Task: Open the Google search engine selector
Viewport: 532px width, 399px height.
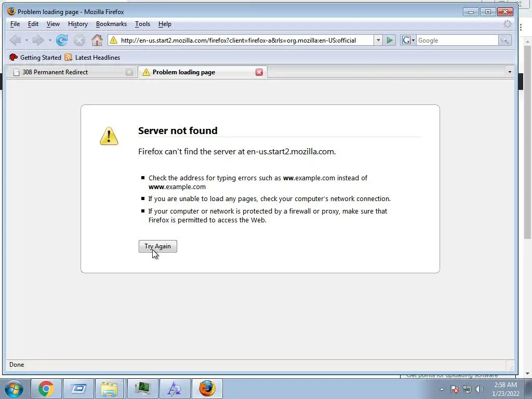Action: point(408,40)
